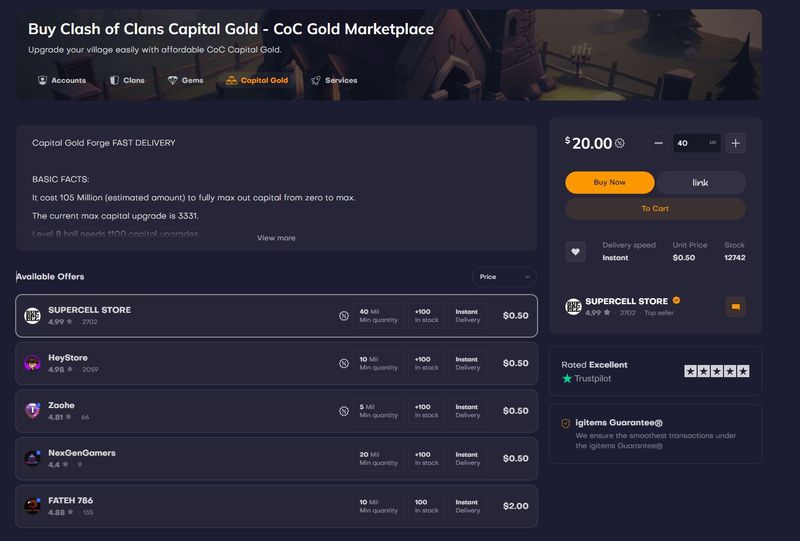
Task: Click discount badge icon in Zaohe row
Action: tap(344, 411)
